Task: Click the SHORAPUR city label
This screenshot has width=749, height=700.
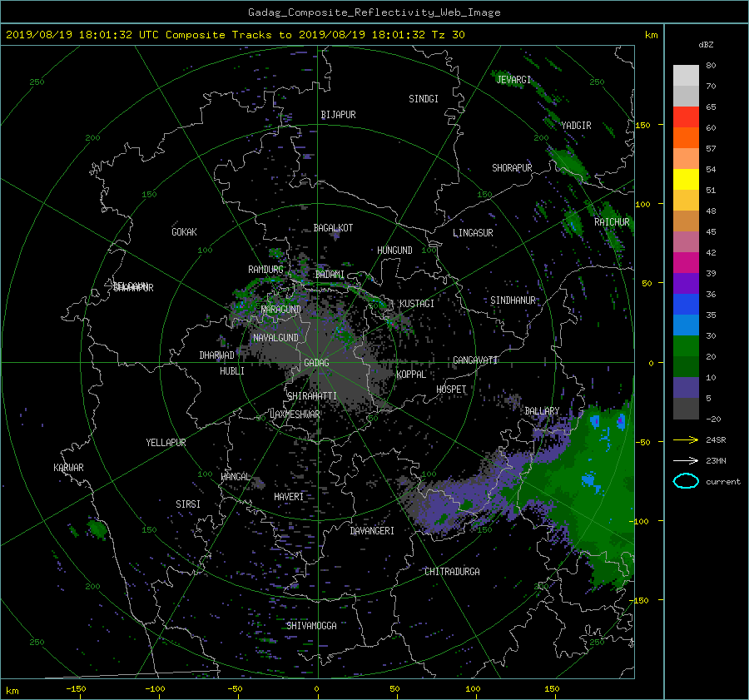Action: (512, 167)
